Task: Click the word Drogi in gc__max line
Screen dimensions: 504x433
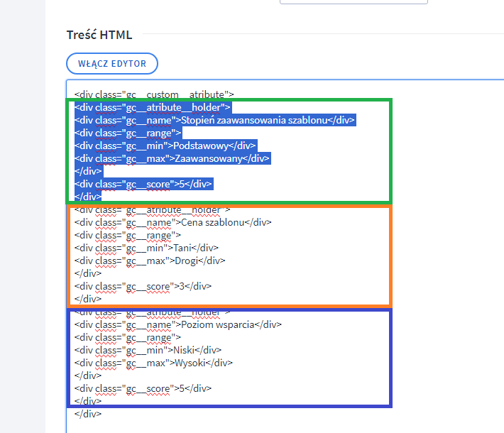Action: tap(187, 261)
